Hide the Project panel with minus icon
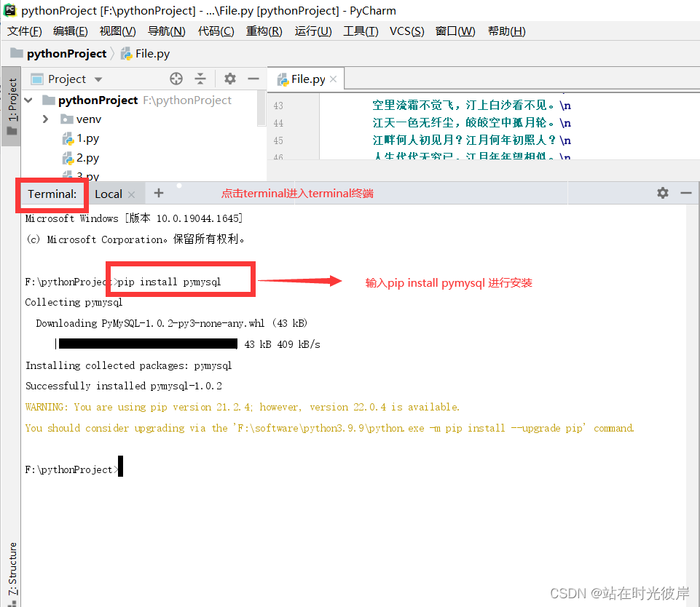The image size is (700, 607). tap(253, 79)
